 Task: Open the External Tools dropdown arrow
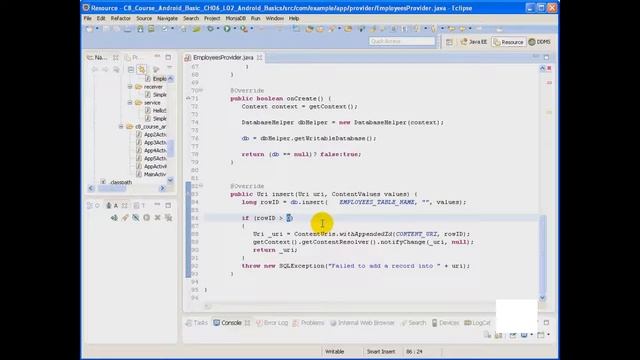coord(251,29)
